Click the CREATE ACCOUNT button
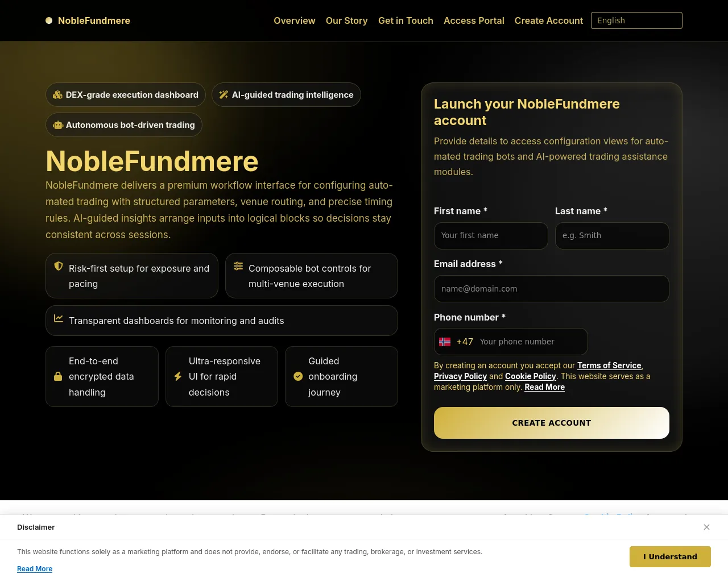This screenshot has height=582, width=728. 552,423
